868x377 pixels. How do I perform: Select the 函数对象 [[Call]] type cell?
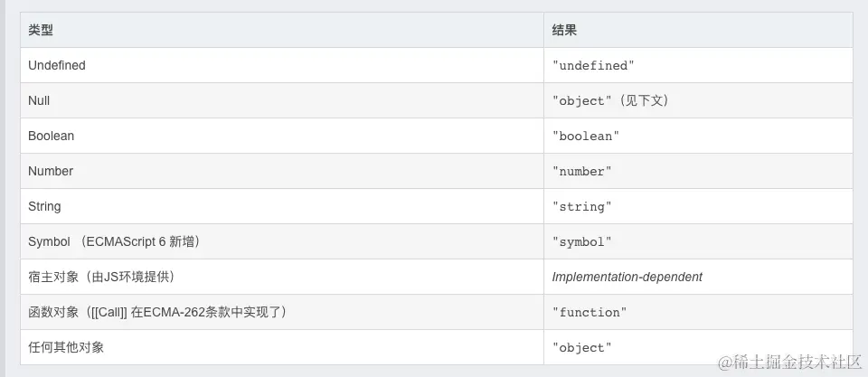click(157, 312)
